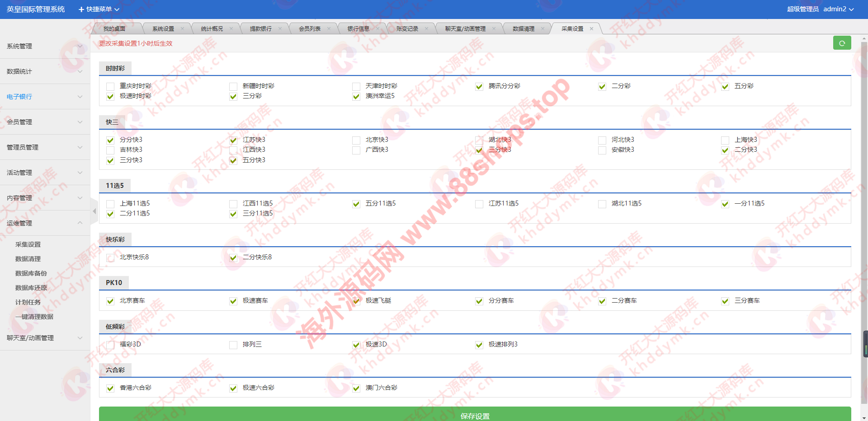Open the 计划任务 sidebar link
868x421 pixels.
pos(28,302)
